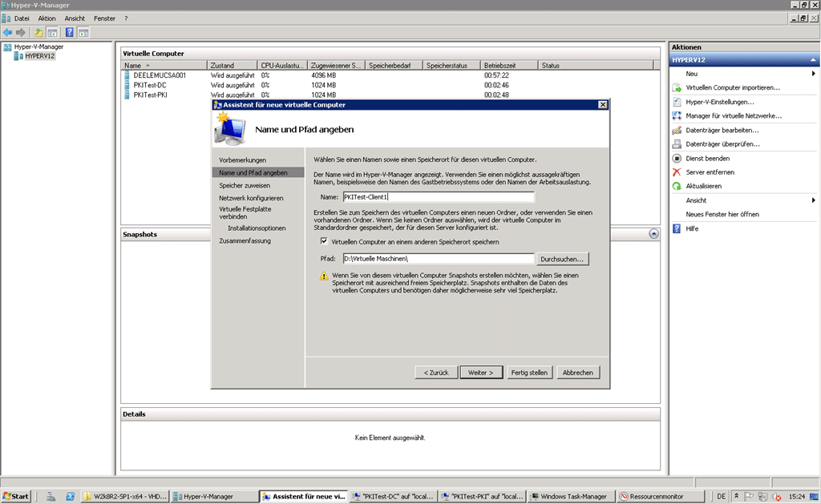
Task: Expand the Neu submenu arrow in Aktionen
Action: [813, 74]
